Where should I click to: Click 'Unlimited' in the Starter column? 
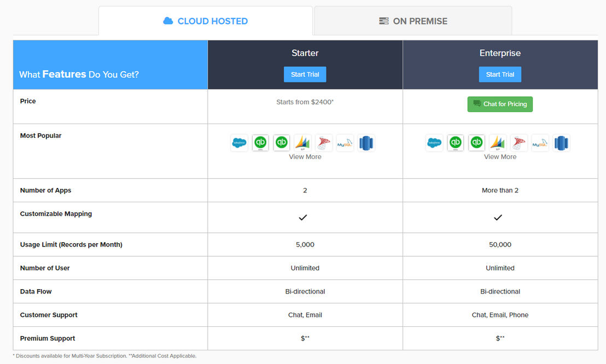(x=305, y=268)
